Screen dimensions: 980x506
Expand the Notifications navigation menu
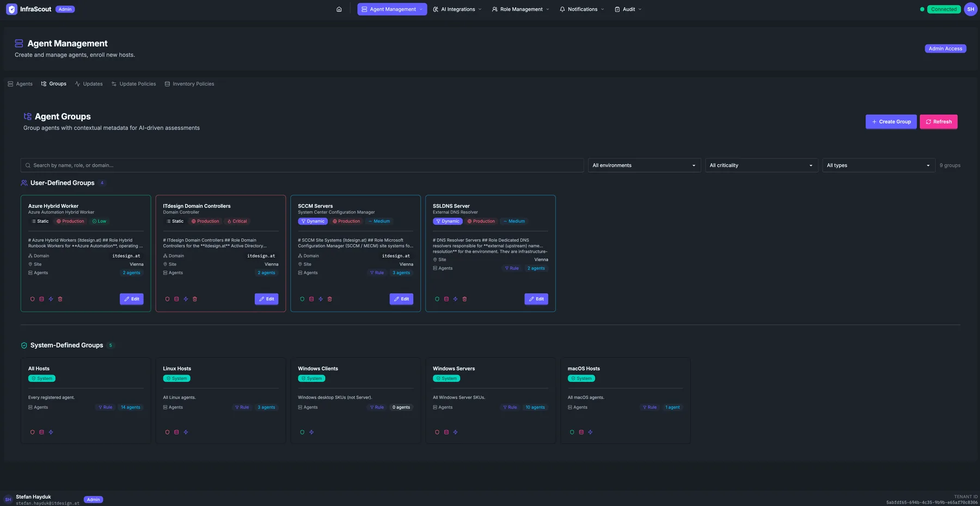[582, 9]
